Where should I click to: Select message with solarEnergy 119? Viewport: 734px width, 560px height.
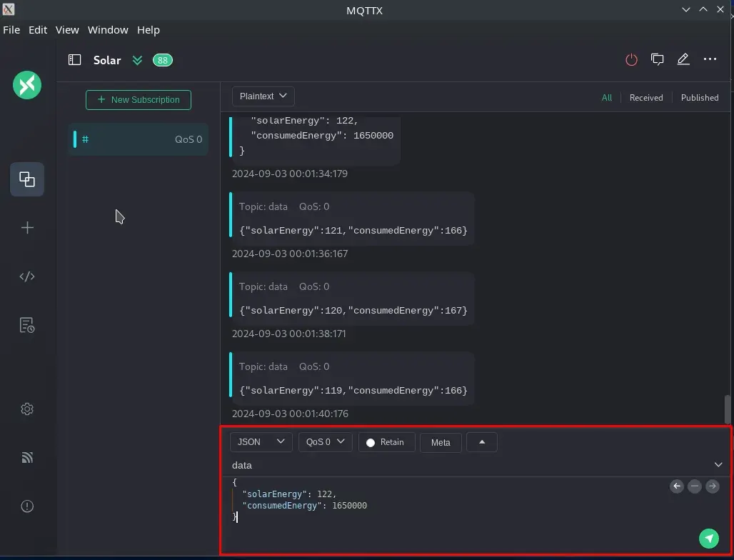[352, 379]
